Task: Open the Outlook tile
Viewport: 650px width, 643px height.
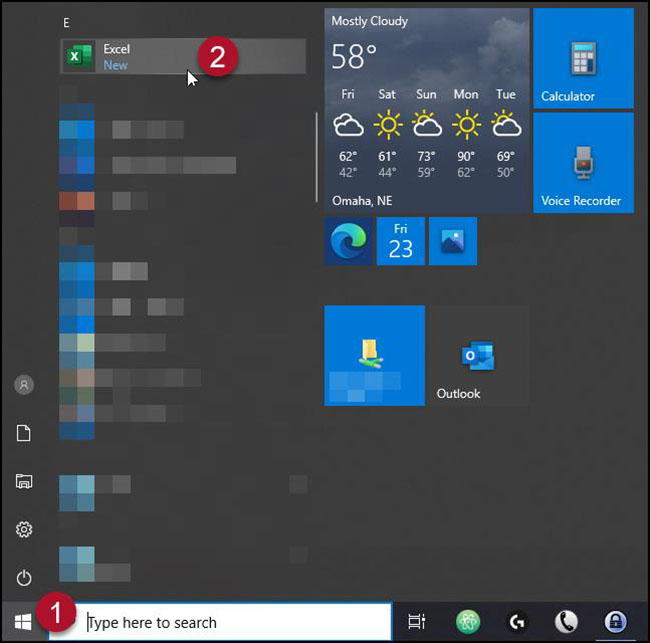Action: (x=479, y=355)
